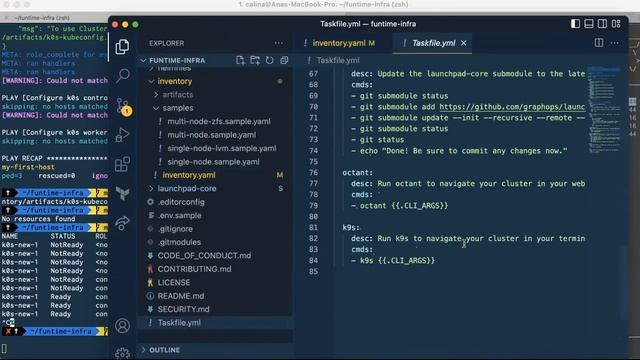Viewport: 640px width, 360px height.
Task: Click 'git submodule status' on line 69
Action: click(404, 96)
